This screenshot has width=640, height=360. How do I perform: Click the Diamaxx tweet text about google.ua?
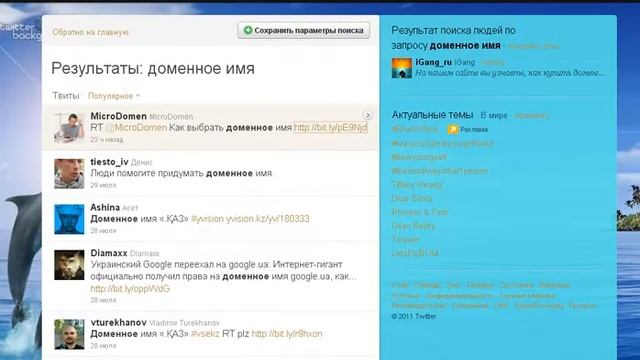coord(223,270)
